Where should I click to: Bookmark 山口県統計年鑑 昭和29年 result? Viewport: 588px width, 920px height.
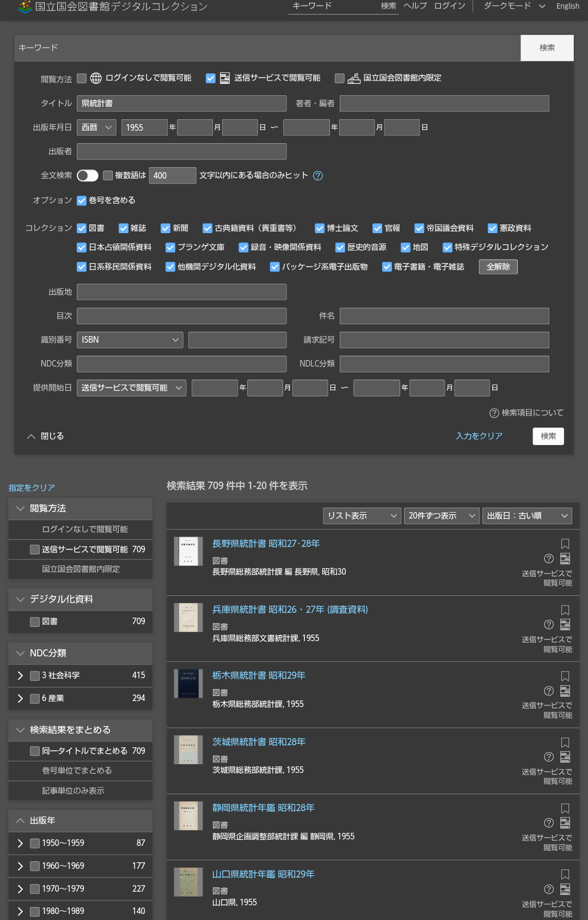tap(565, 874)
